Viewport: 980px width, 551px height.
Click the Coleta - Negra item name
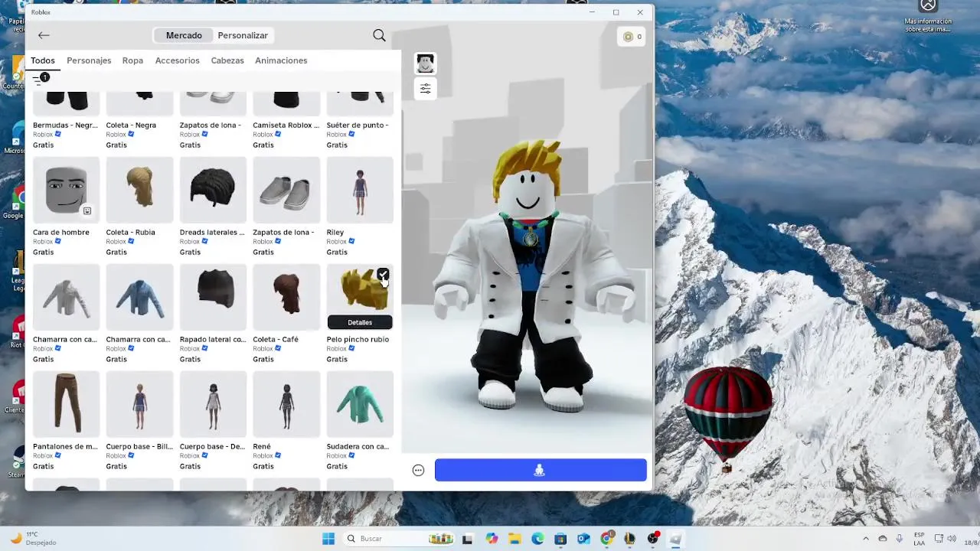coord(131,125)
